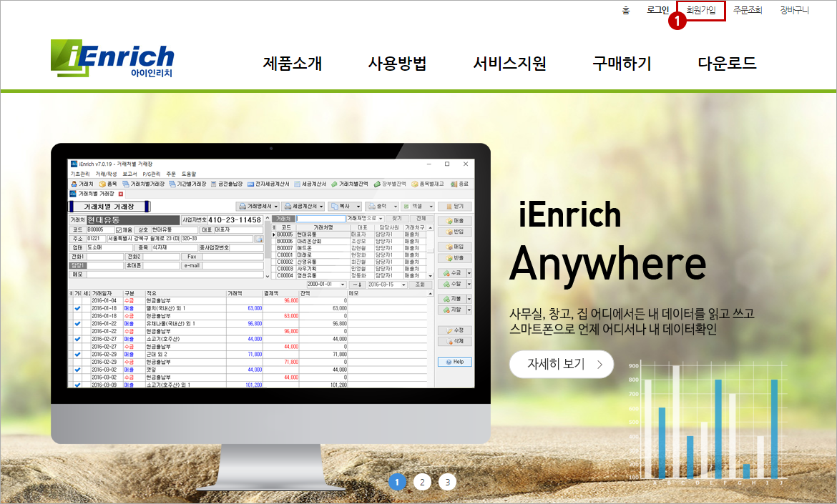Click 조회 button beside date range

421,285
